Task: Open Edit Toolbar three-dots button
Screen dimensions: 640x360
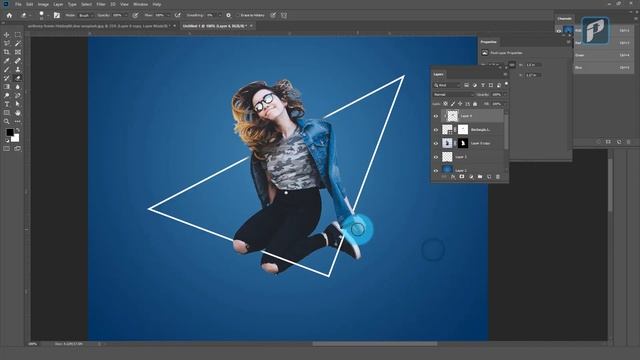Action: [18, 121]
